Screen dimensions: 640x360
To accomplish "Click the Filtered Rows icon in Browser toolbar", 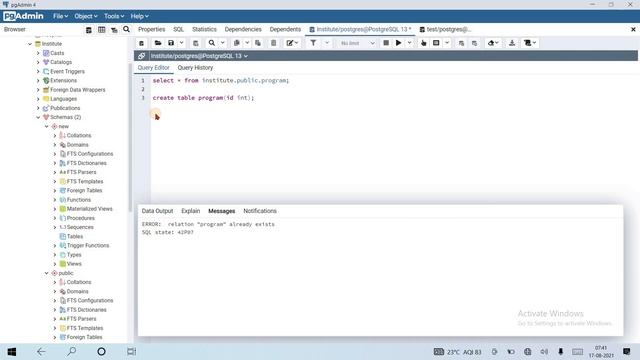I will pos(114,30).
